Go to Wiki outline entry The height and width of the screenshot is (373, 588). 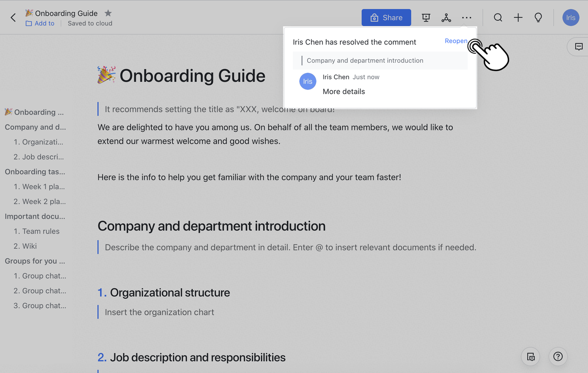[x=29, y=246]
